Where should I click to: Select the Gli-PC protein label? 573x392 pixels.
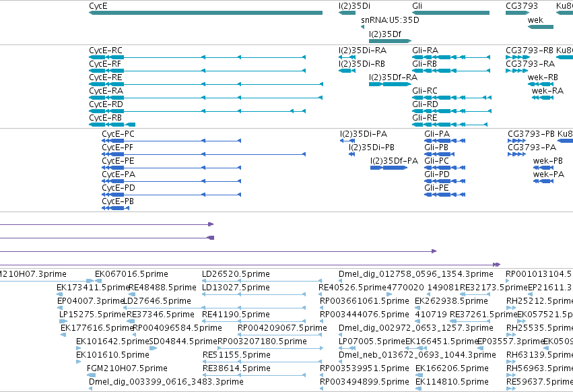tap(437, 161)
